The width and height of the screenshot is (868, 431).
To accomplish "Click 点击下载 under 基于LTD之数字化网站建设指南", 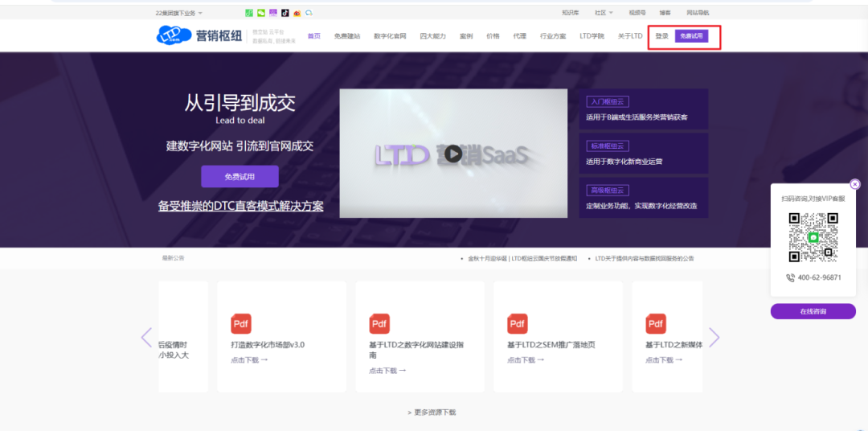I will [x=387, y=371].
